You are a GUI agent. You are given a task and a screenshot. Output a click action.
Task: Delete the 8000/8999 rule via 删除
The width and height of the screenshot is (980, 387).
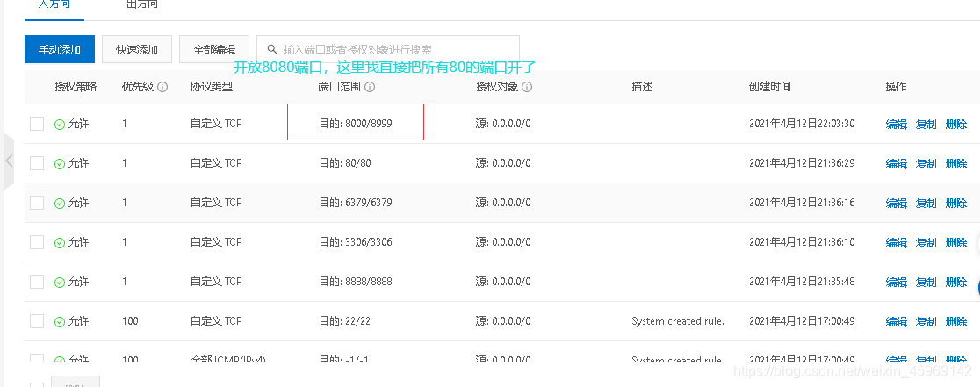(x=956, y=125)
